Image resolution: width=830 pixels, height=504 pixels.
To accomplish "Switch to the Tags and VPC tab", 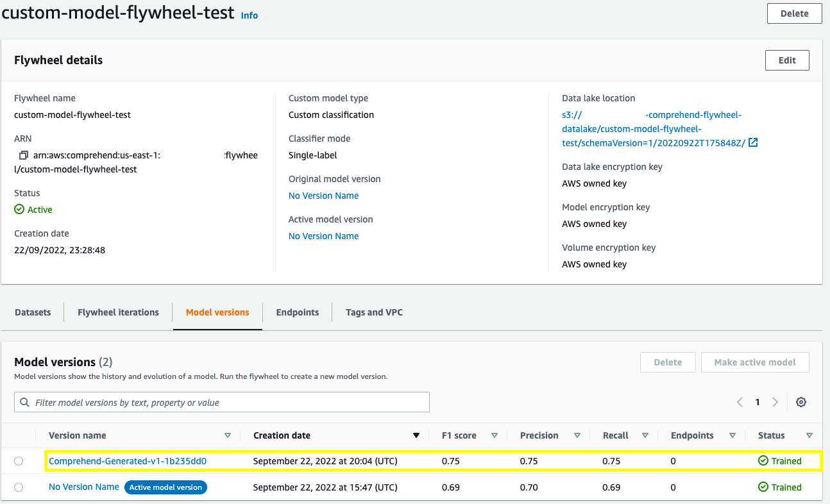I will pyautogui.click(x=374, y=312).
